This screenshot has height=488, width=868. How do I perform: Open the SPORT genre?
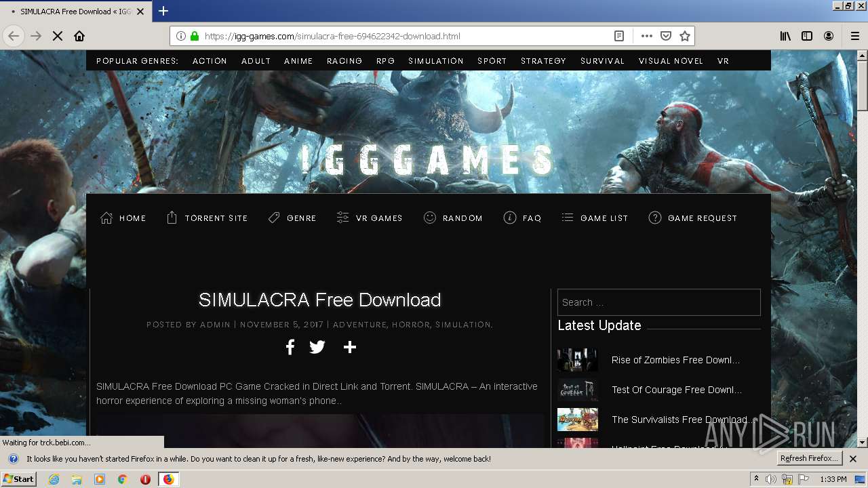pyautogui.click(x=492, y=61)
